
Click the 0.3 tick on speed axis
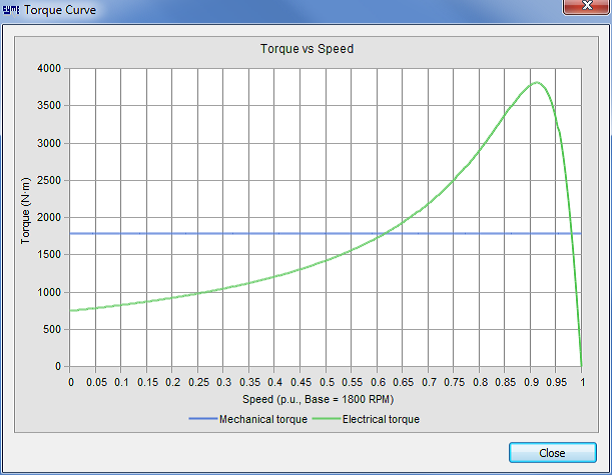(224, 382)
